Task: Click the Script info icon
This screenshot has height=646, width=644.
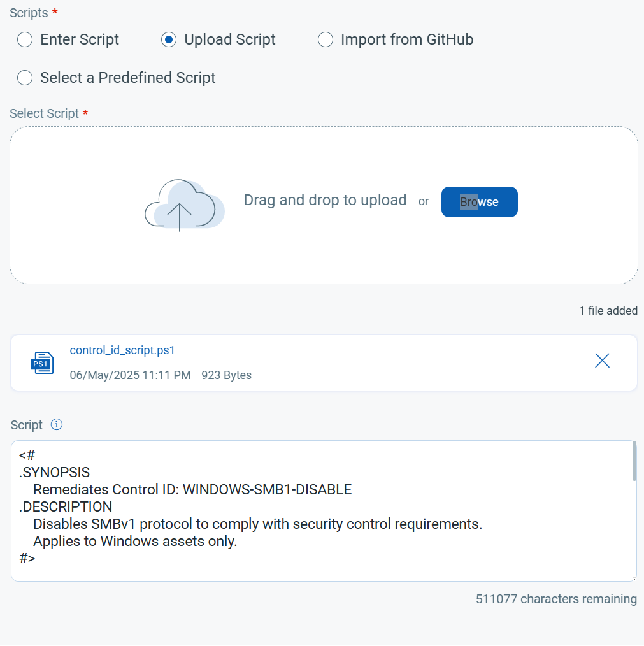Action: [57, 424]
